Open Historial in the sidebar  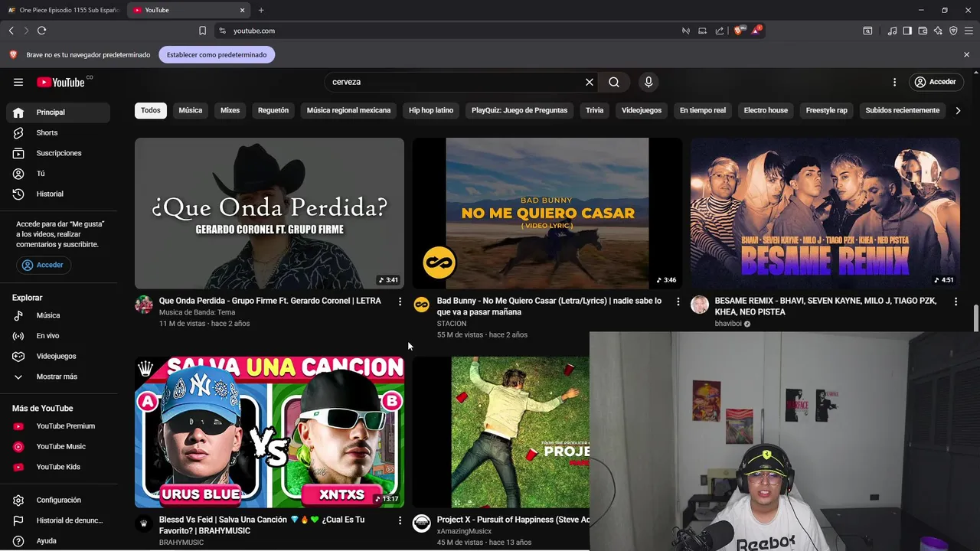click(x=58, y=194)
